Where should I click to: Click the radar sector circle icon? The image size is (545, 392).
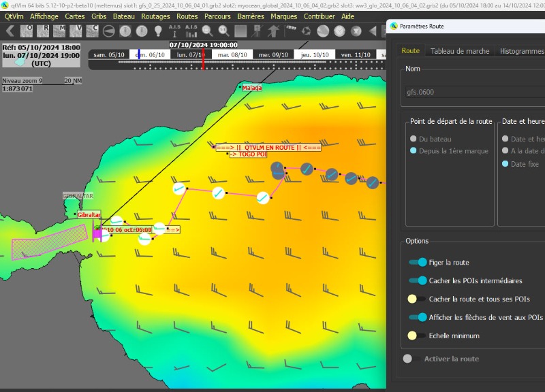(x=109, y=31)
